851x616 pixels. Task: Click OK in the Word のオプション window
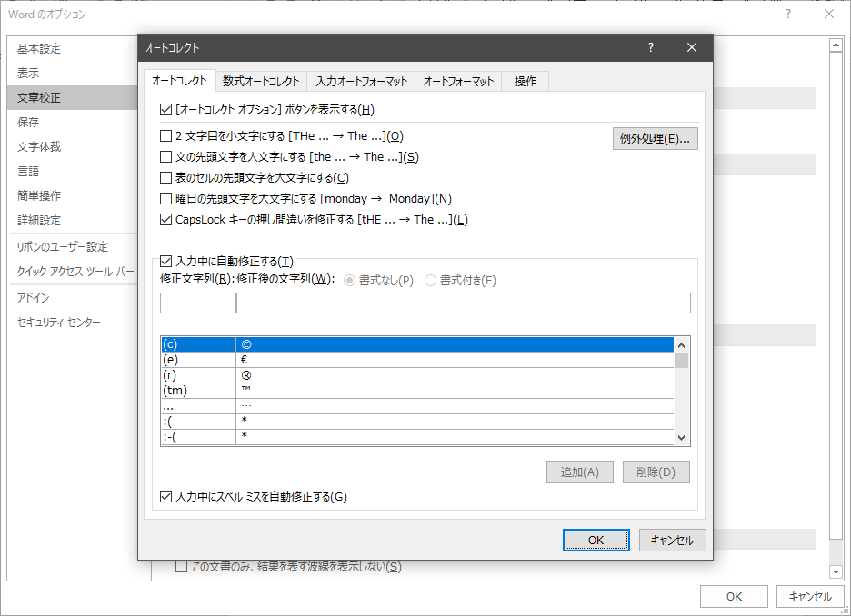click(x=734, y=597)
